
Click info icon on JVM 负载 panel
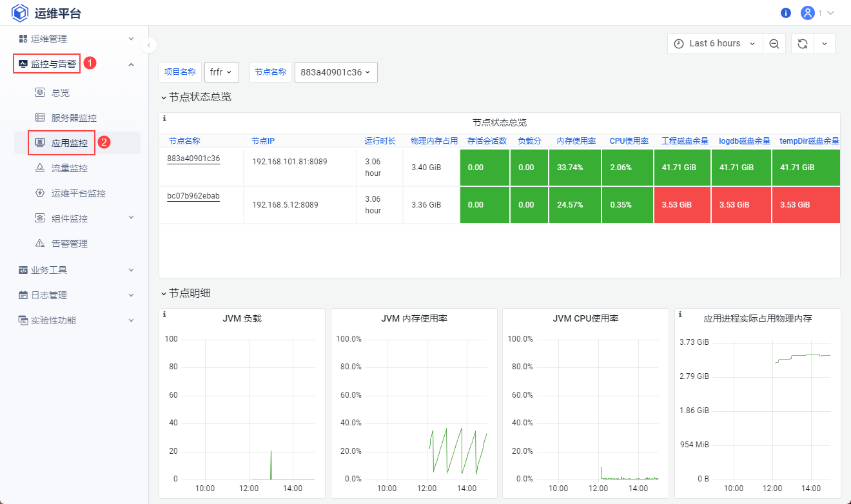pos(164,315)
